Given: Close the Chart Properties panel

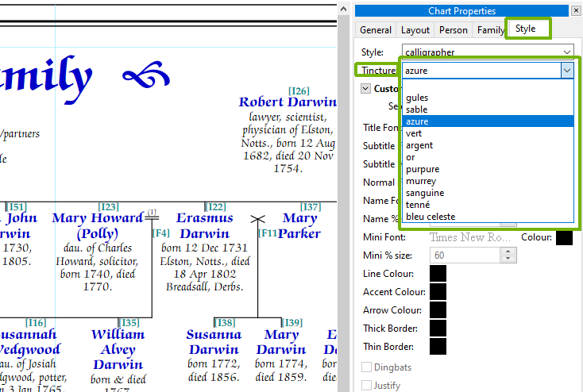Looking at the screenshot, I should [x=575, y=11].
